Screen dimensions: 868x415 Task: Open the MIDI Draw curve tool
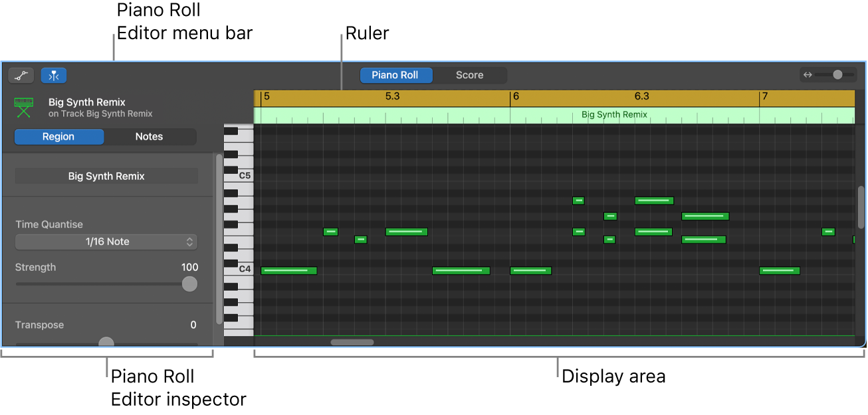[21, 75]
